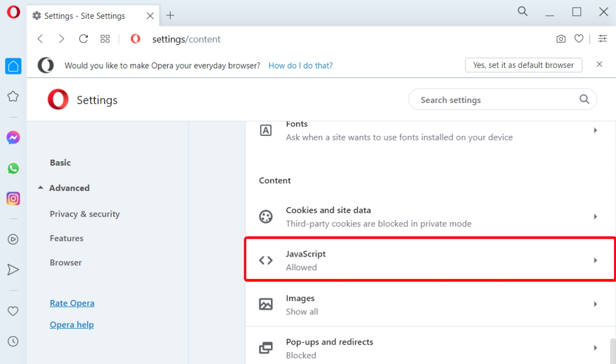Expand the Images content setting

point(430,305)
